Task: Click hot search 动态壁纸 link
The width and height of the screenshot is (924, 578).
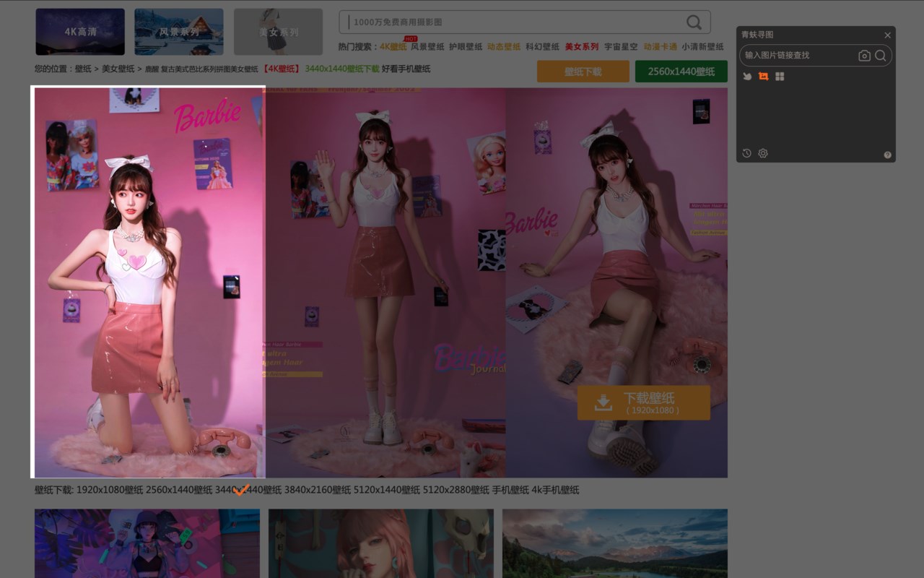Action: 504,46
